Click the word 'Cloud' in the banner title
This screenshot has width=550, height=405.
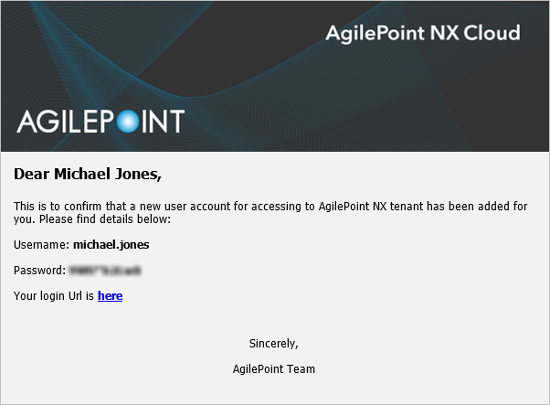[492, 33]
